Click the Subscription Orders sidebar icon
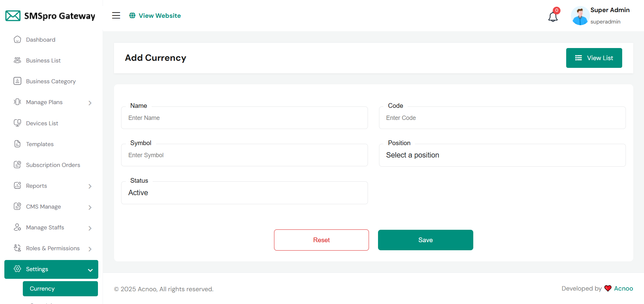Image resolution: width=644 pixels, height=304 pixels. tap(17, 165)
